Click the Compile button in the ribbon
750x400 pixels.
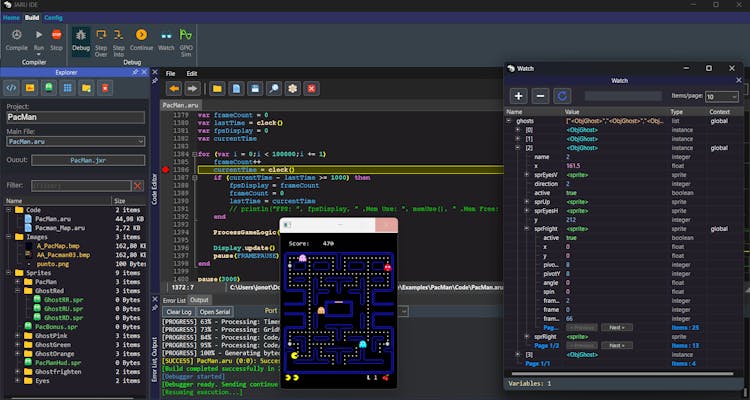(x=17, y=39)
